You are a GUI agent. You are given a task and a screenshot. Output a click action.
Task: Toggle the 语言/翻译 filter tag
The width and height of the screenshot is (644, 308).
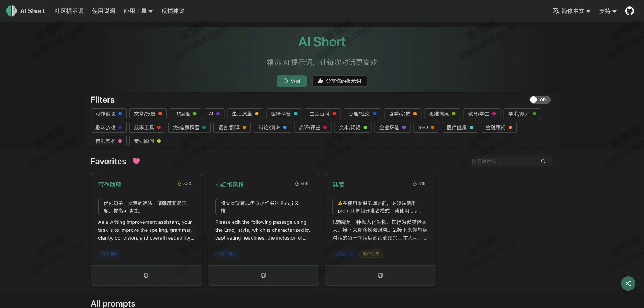coord(232,127)
